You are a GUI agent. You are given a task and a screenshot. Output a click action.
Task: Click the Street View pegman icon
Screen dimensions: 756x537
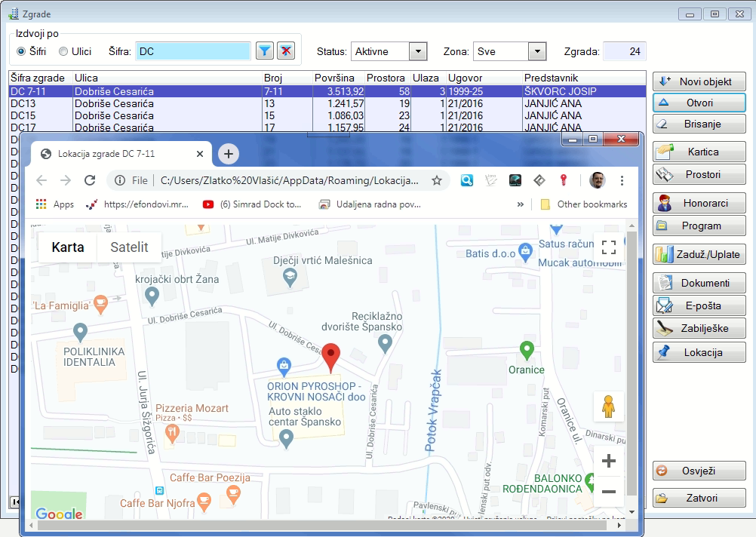coord(608,406)
